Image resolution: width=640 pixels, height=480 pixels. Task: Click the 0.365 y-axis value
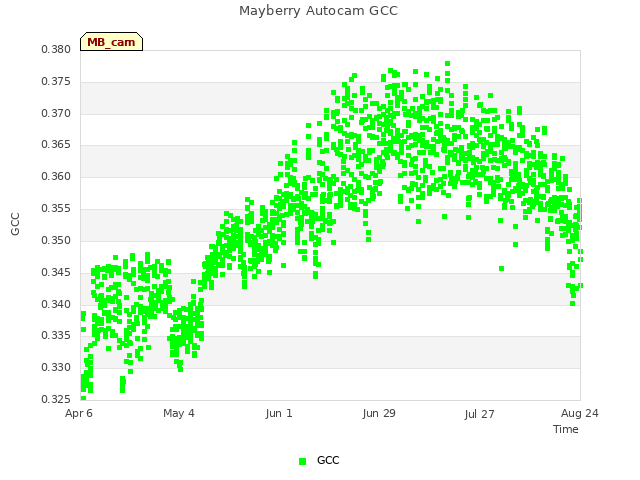coord(56,144)
